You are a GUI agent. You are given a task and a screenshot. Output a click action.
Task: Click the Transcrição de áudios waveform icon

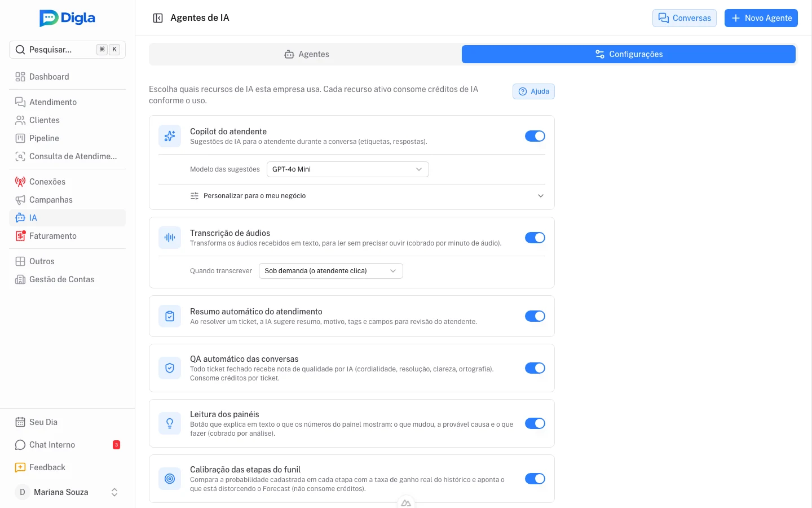click(170, 238)
